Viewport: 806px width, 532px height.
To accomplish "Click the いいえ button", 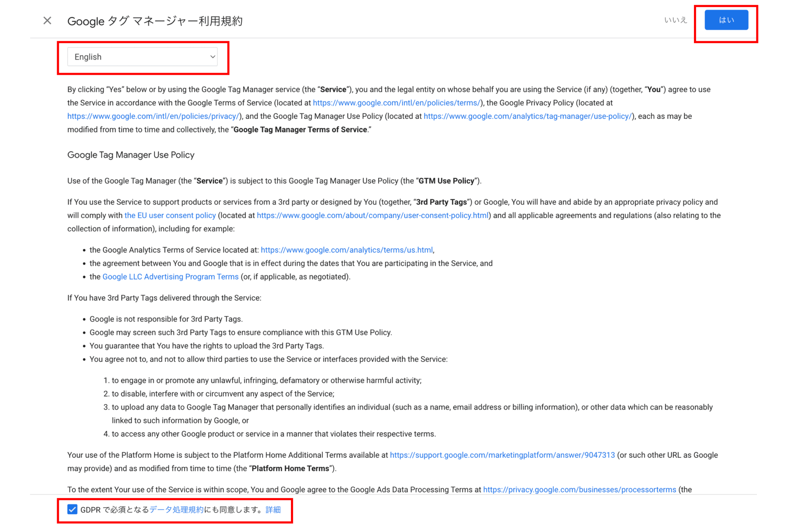I will coord(675,20).
